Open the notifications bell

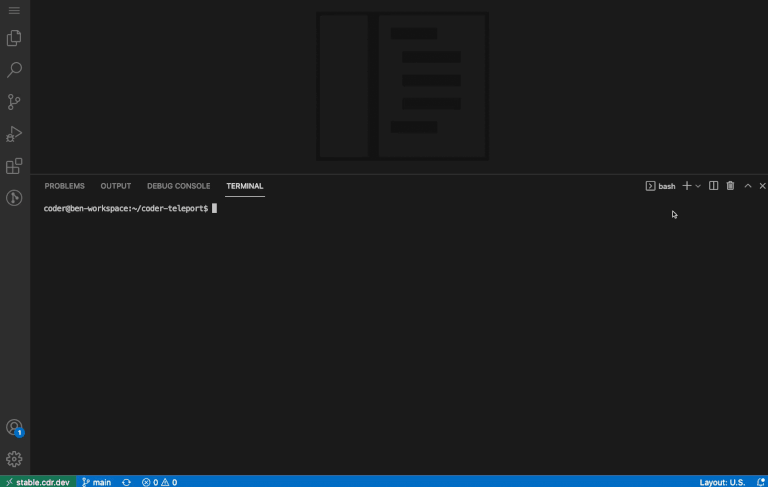click(x=761, y=482)
